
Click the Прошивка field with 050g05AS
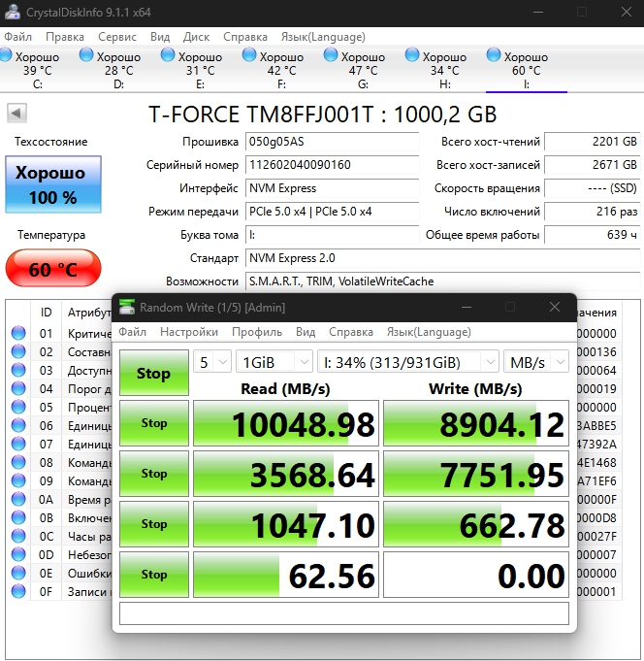click(332, 142)
